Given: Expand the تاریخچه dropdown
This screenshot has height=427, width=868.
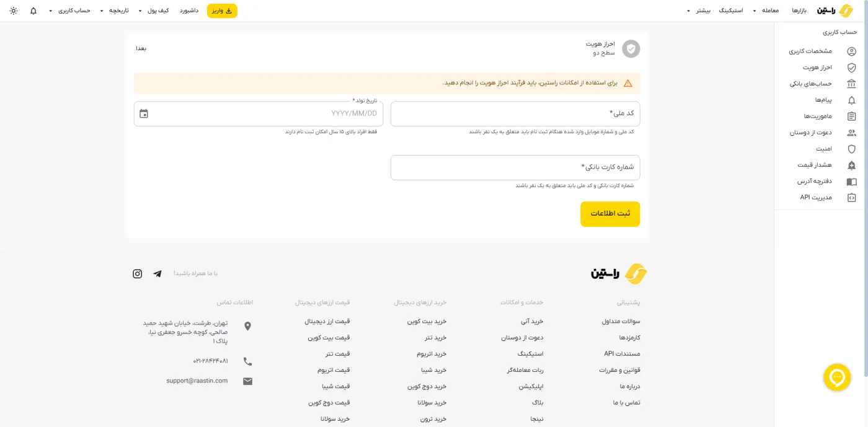Looking at the screenshot, I should point(115,11).
